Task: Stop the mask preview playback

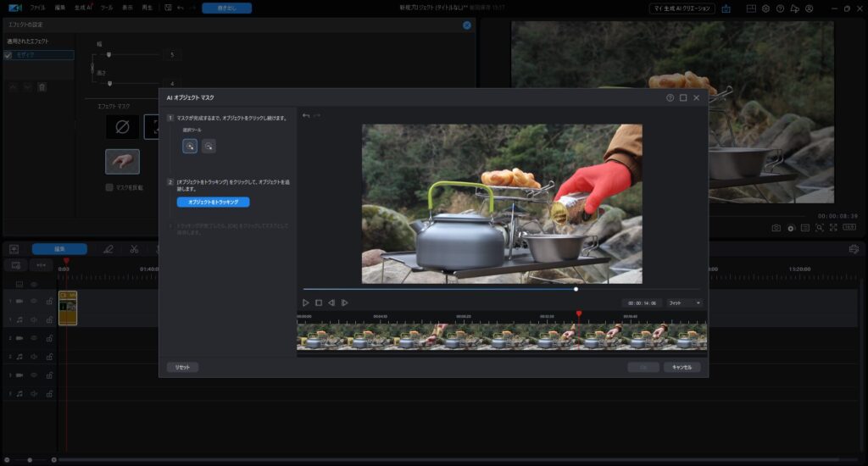Action: tap(319, 302)
